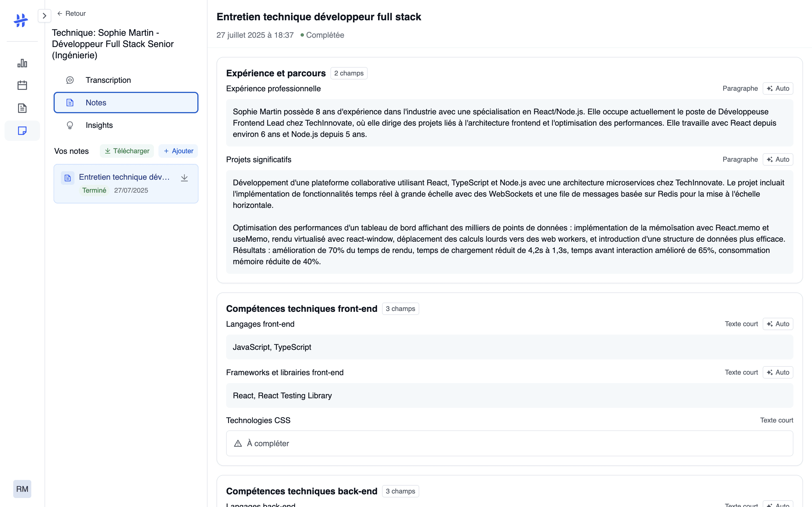Image resolution: width=812 pixels, height=507 pixels.
Task: Click the app logo icon
Action: pos(21,21)
